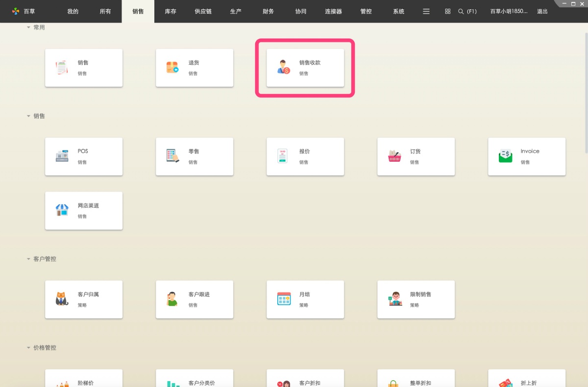
Task: Open the 折上折 card
Action: [x=527, y=378]
